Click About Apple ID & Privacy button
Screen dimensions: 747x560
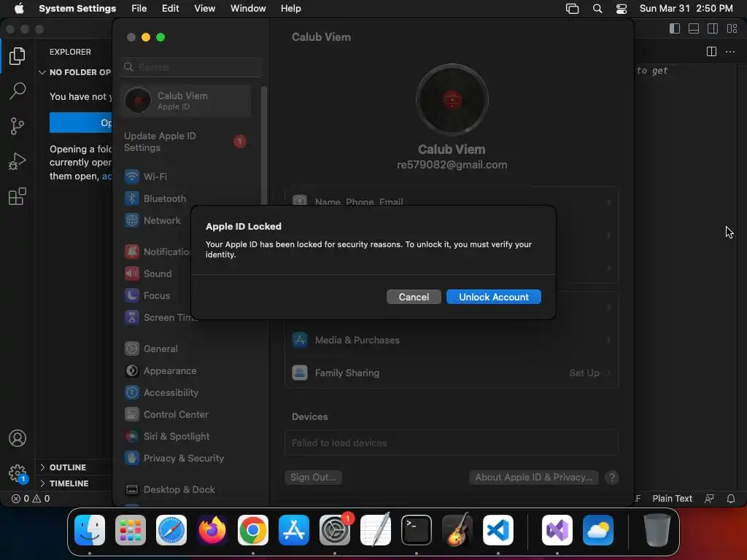(x=533, y=478)
